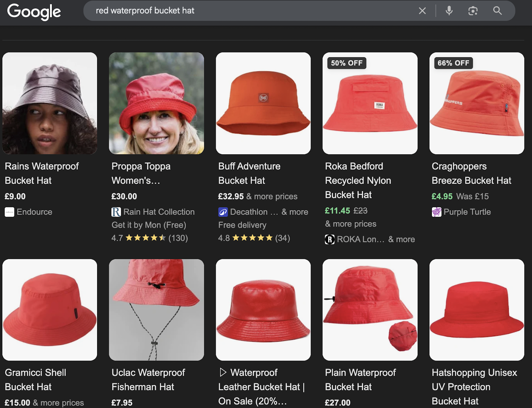Image resolution: width=532 pixels, height=408 pixels.
Task: Click Decathlon seller name
Action: 254,212
